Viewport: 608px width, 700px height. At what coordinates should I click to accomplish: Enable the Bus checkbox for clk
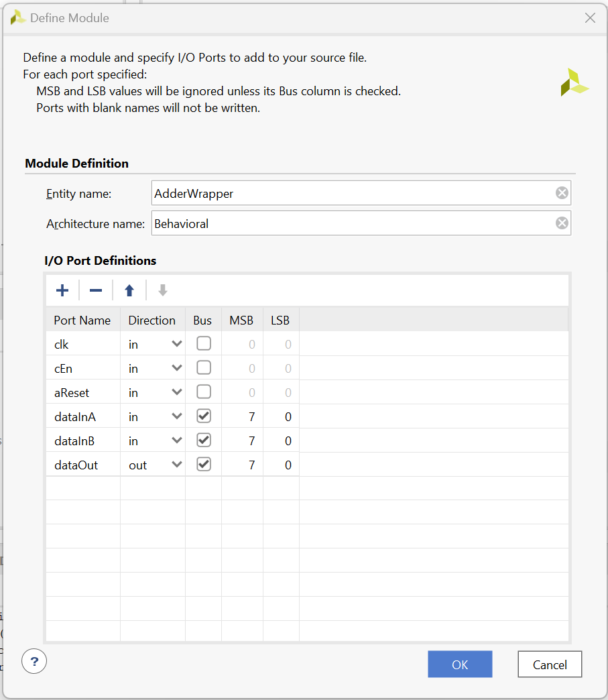(x=202, y=343)
